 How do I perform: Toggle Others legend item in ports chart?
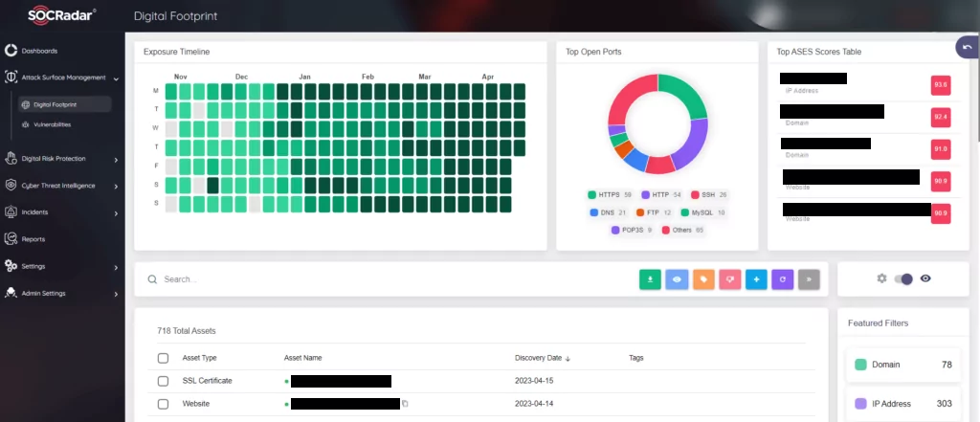pyautogui.click(x=683, y=230)
